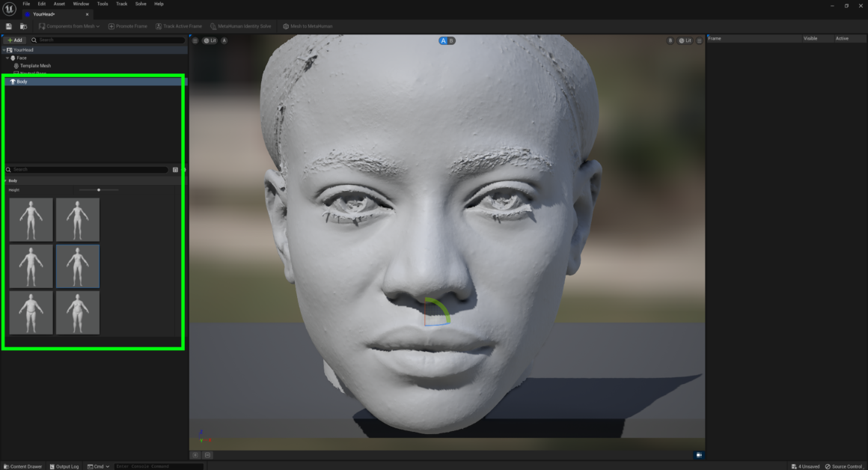Open the Window menu

coord(81,4)
